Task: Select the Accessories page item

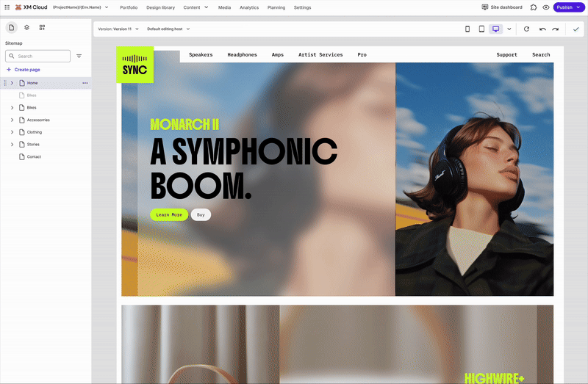Action: point(38,120)
